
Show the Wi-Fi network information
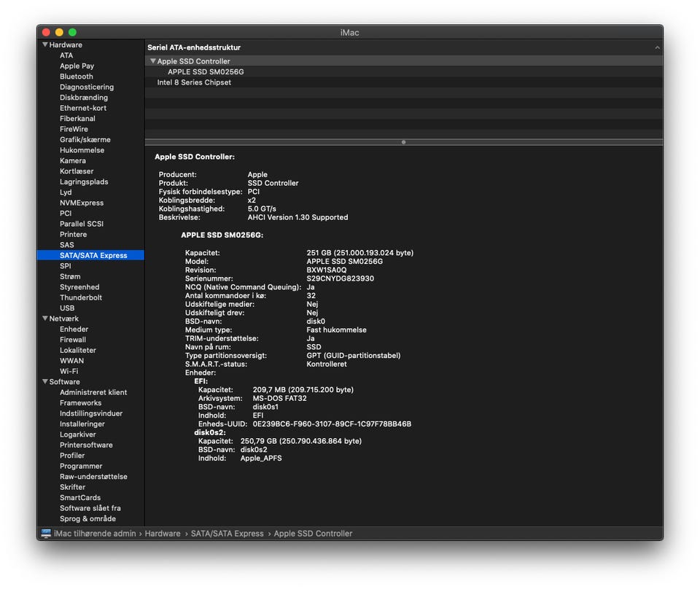pyautogui.click(x=69, y=371)
